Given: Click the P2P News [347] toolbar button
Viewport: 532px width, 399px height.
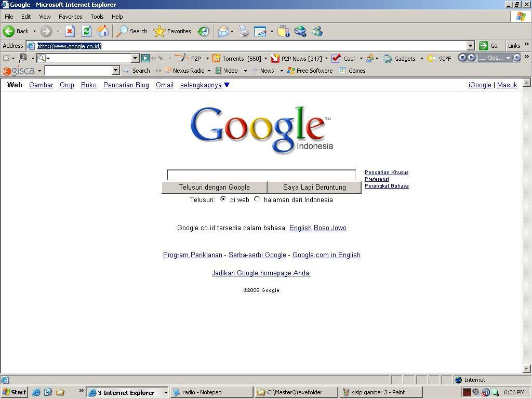Looking at the screenshot, I should pyautogui.click(x=297, y=58).
